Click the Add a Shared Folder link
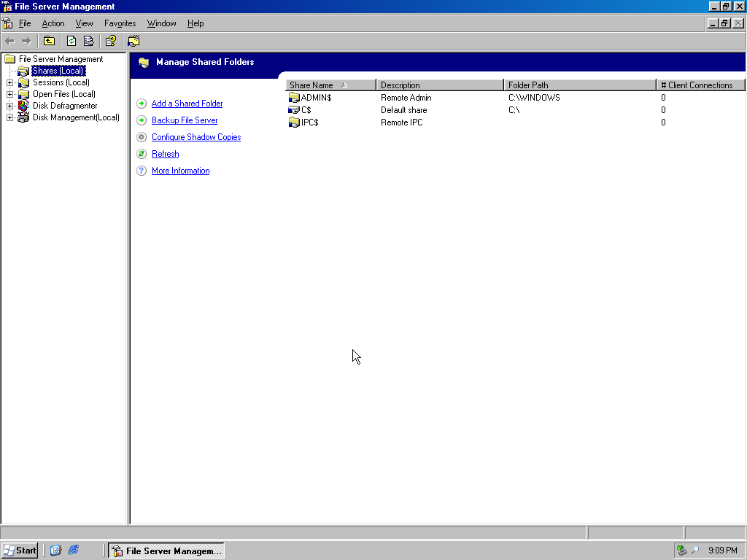The width and height of the screenshot is (747, 560). point(187,104)
